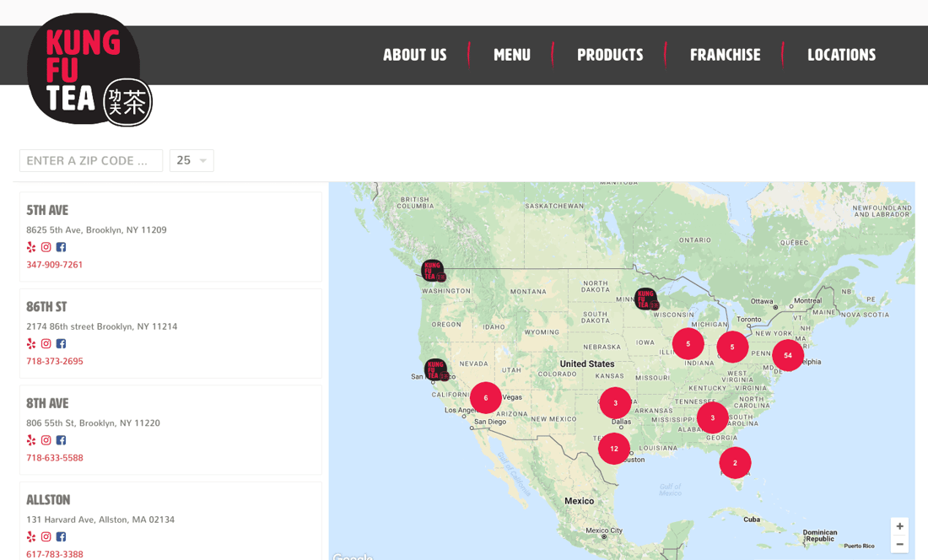Click the Yelp icon for the Allston store
This screenshot has width=928, height=560.
(x=30, y=536)
